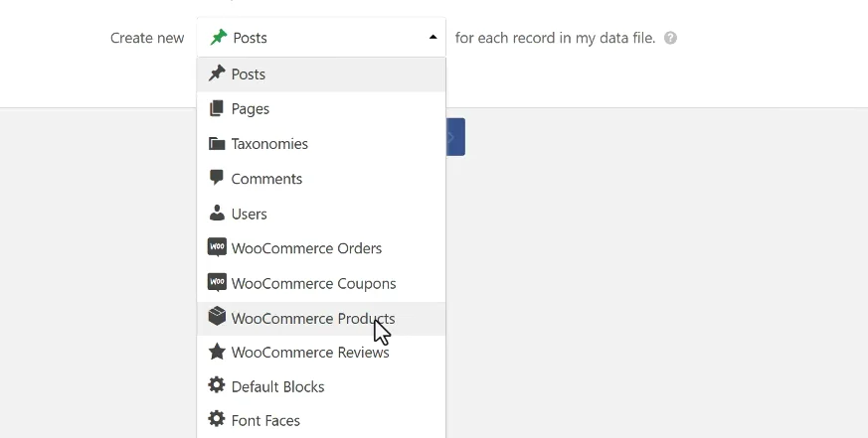Click the box icon beside WooCommerce Products
The width and height of the screenshot is (868, 438).
[217, 317]
